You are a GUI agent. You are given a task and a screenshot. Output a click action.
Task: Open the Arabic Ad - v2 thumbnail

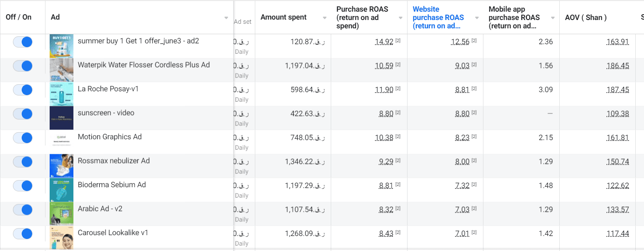point(61,214)
